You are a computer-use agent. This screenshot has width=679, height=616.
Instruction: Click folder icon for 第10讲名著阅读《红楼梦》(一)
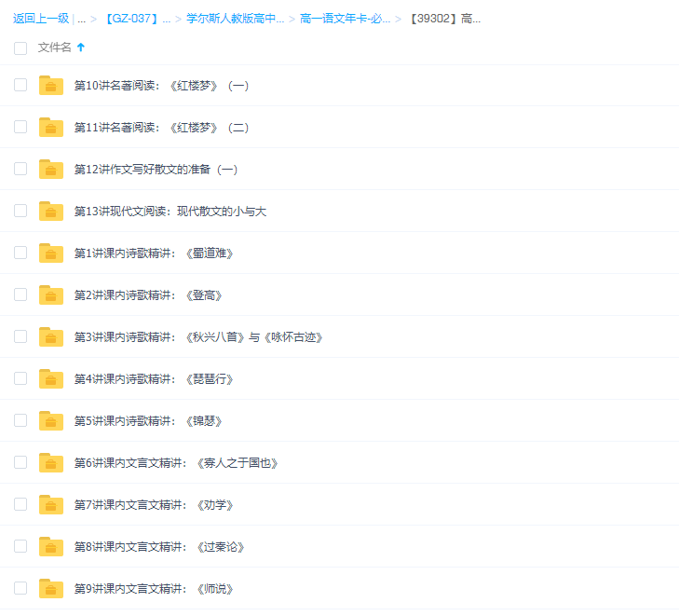click(x=50, y=86)
